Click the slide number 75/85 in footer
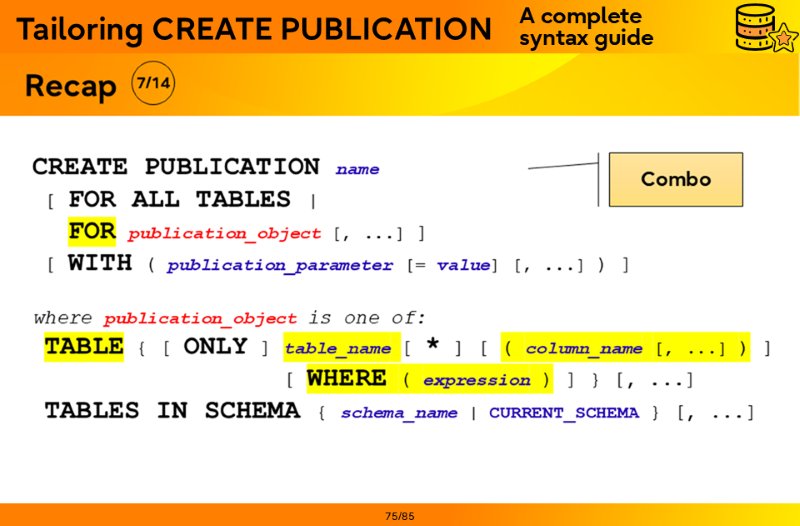Screen dimensions: 800x526 coord(399,516)
